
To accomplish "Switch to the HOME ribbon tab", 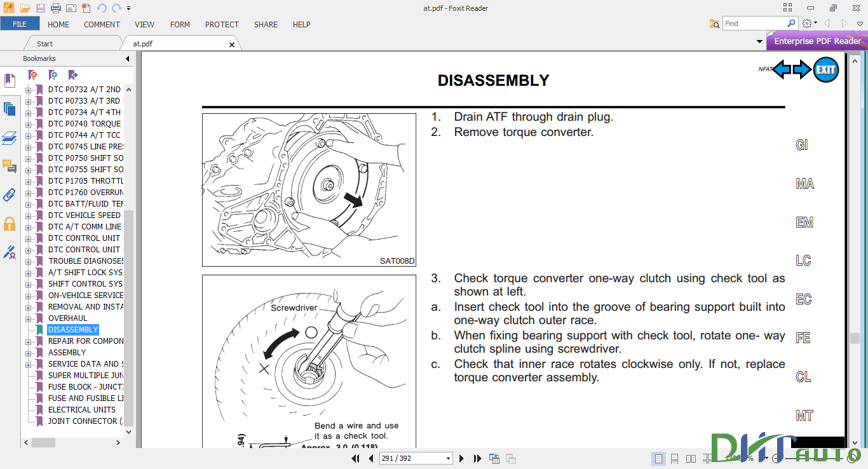I will [58, 24].
